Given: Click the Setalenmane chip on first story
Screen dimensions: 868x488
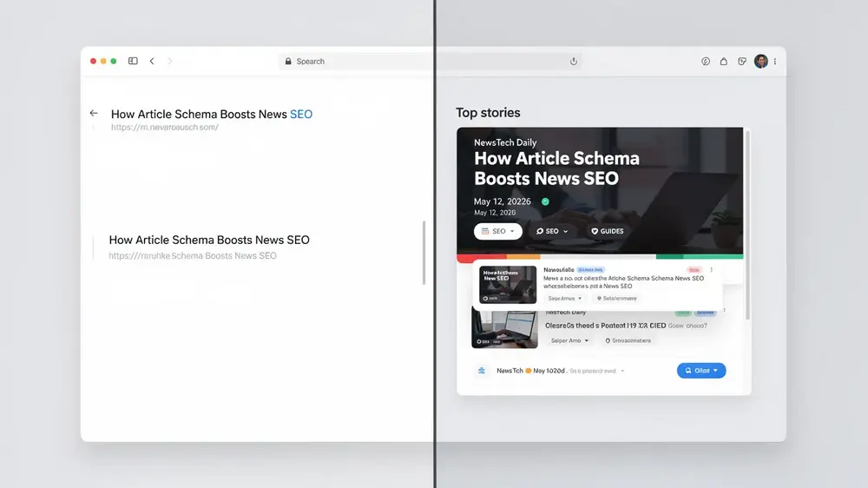Looking at the screenshot, I should [x=616, y=298].
